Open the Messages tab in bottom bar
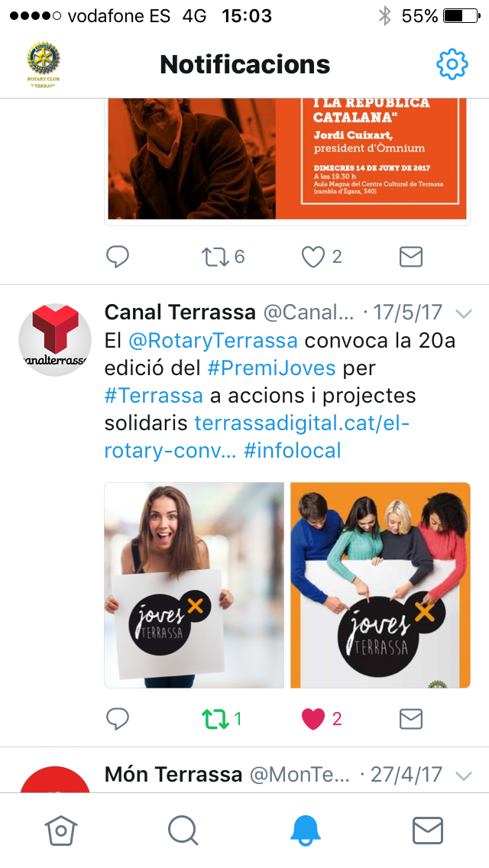489x868 pixels. 428,831
